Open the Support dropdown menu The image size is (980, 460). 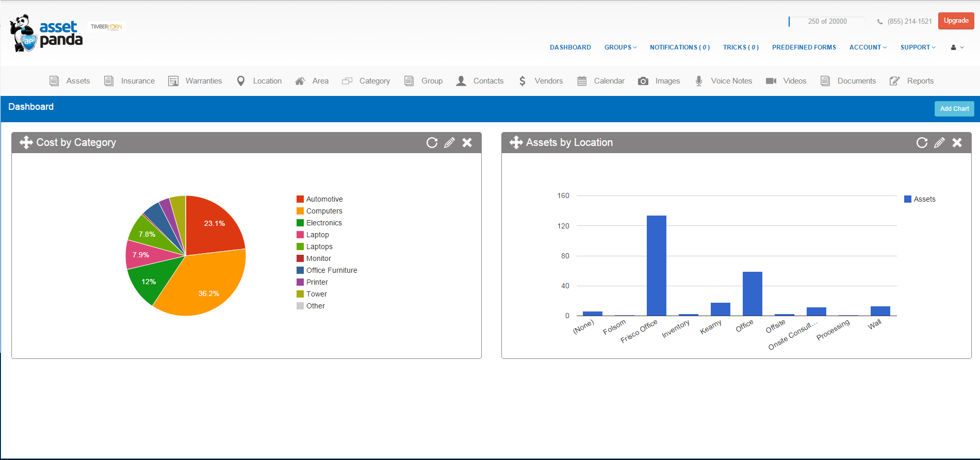[x=918, y=47]
